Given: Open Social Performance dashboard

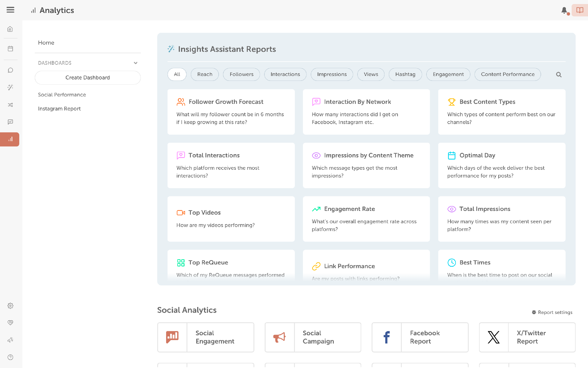Looking at the screenshot, I should [62, 95].
